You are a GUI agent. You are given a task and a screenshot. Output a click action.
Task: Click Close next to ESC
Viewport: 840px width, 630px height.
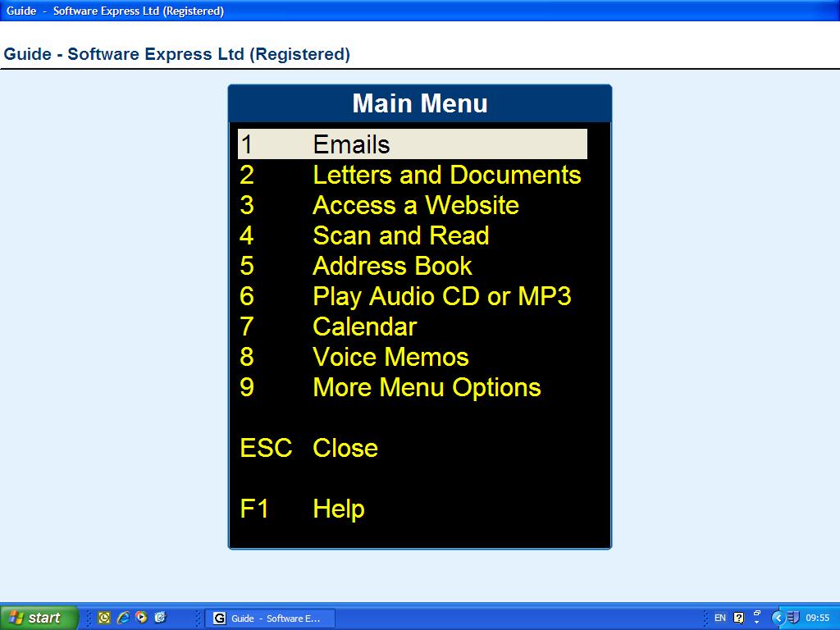pyautogui.click(x=345, y=448)
